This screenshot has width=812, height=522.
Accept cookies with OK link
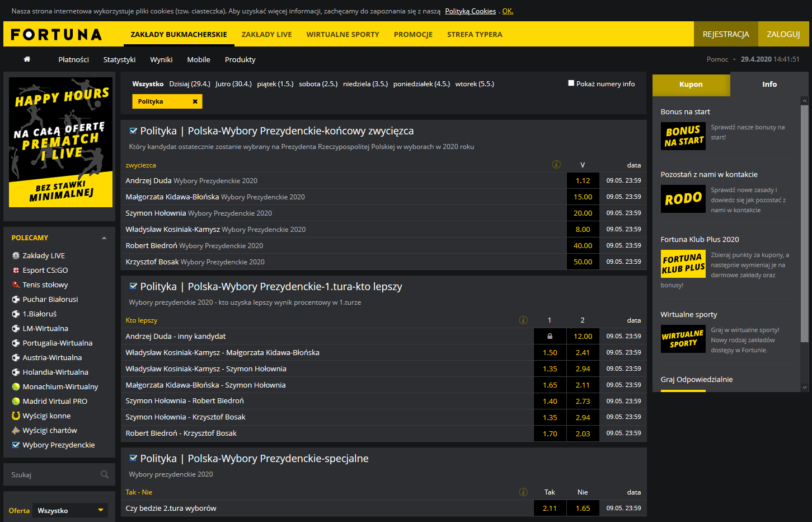[x=508, y=11]
